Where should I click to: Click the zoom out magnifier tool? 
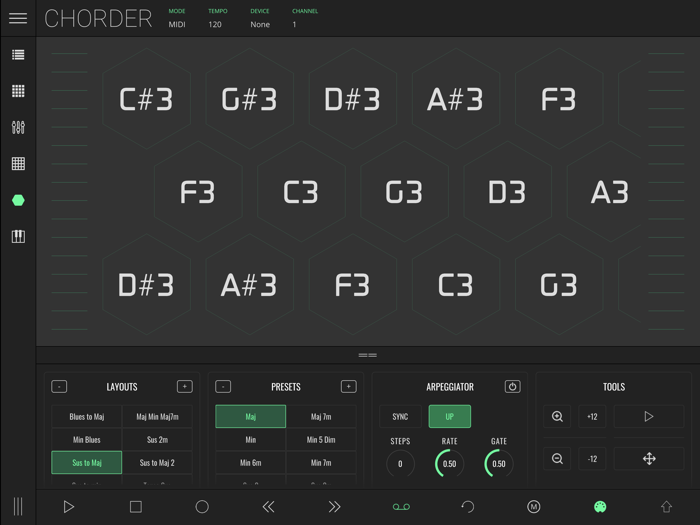(x=557, y=458)
